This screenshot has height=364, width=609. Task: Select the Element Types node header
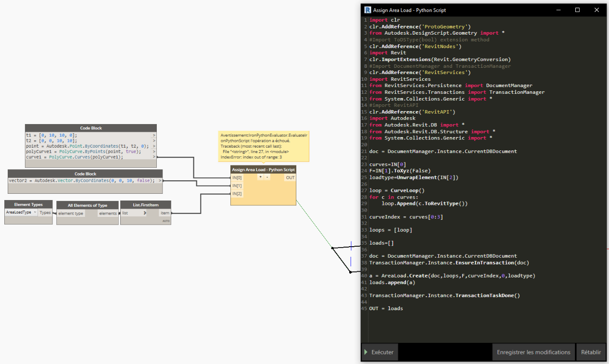click(28, 204)
